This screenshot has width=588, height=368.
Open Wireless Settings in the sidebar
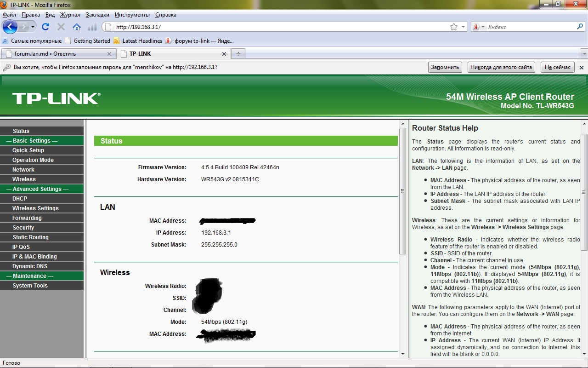[x=35, y=208]
